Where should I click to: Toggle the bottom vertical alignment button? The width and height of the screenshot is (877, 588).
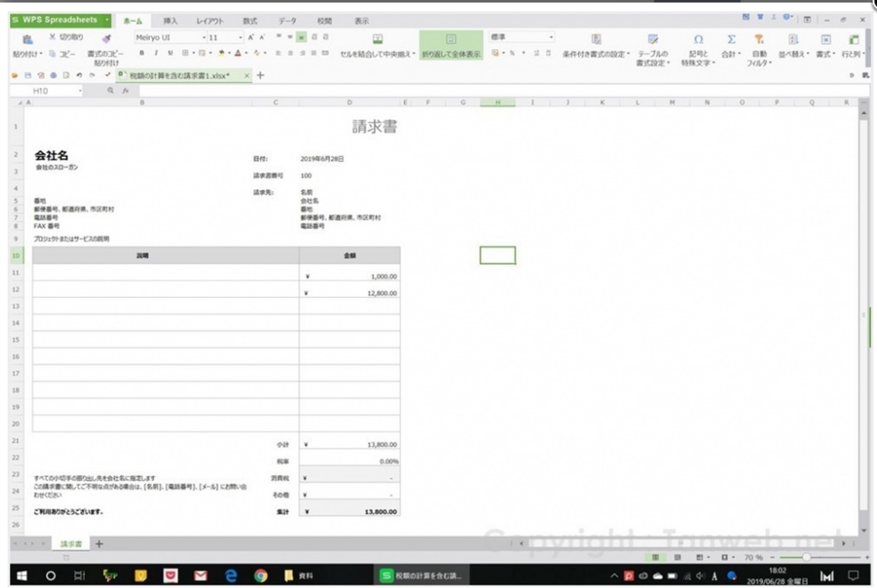301,37
